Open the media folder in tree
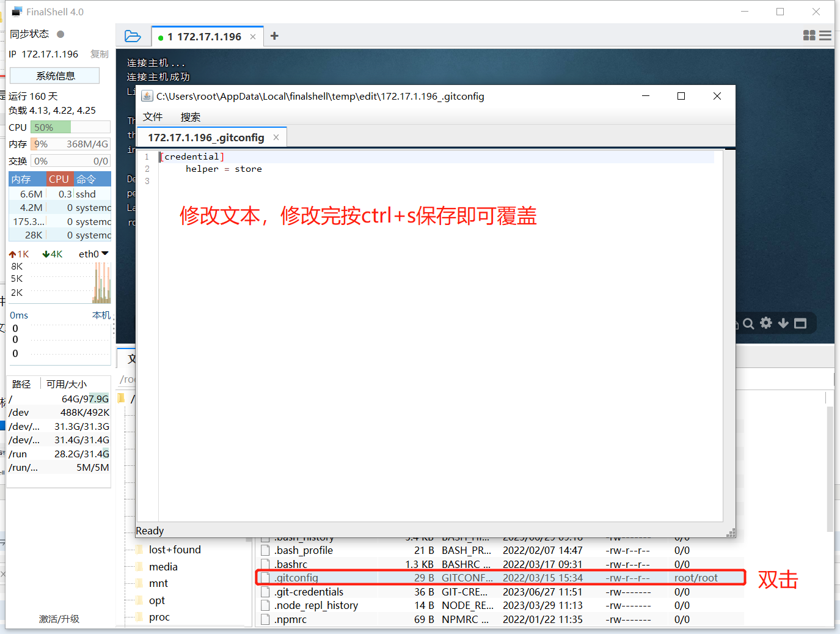The width and height of the screenshot is (840, 634). (x=163, y=567)
